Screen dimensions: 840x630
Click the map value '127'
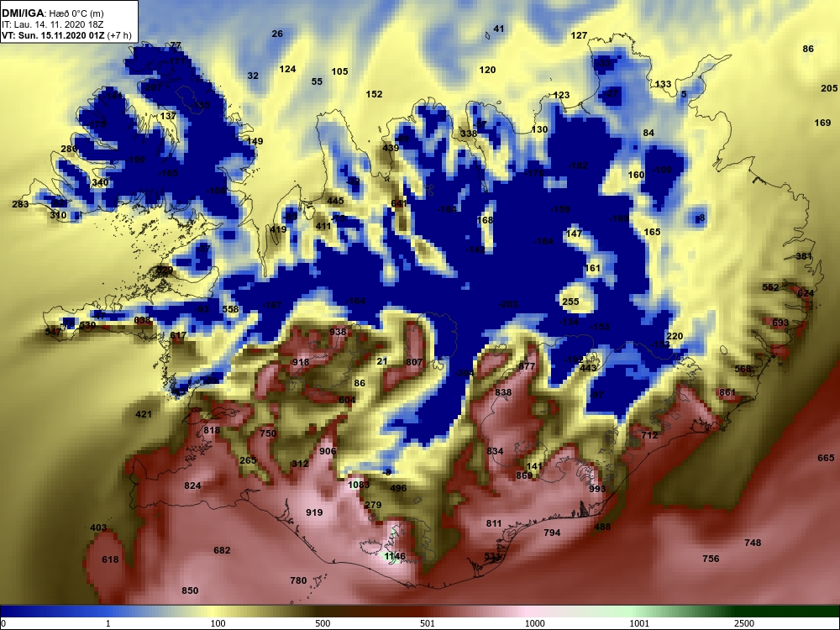pos(579,35)
